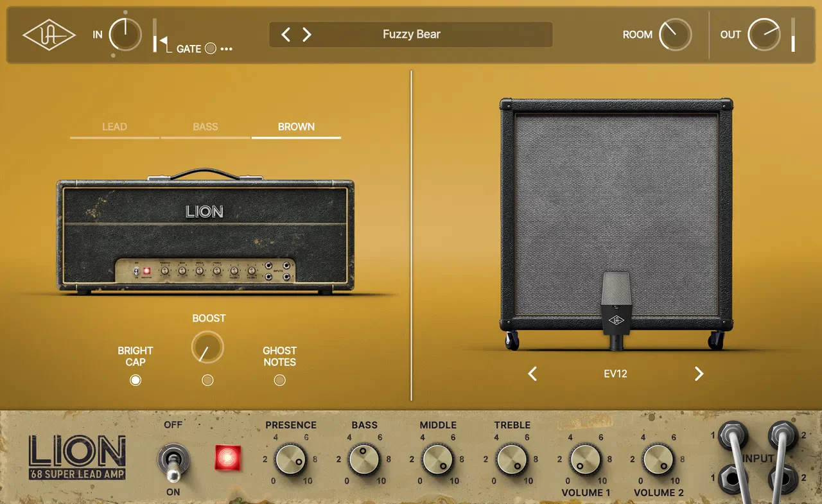Switch to the LEAD channel tab
Image resolution: width=822 pixels, height=504 pixels.
(114, 126)
